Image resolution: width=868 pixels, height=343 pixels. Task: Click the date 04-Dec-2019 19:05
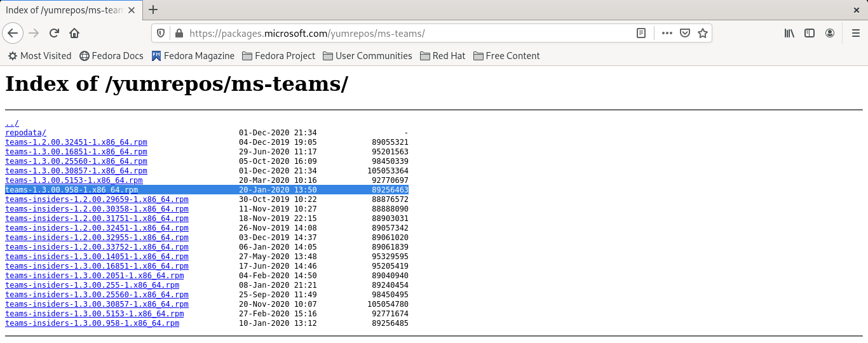(x=278, y=142)
